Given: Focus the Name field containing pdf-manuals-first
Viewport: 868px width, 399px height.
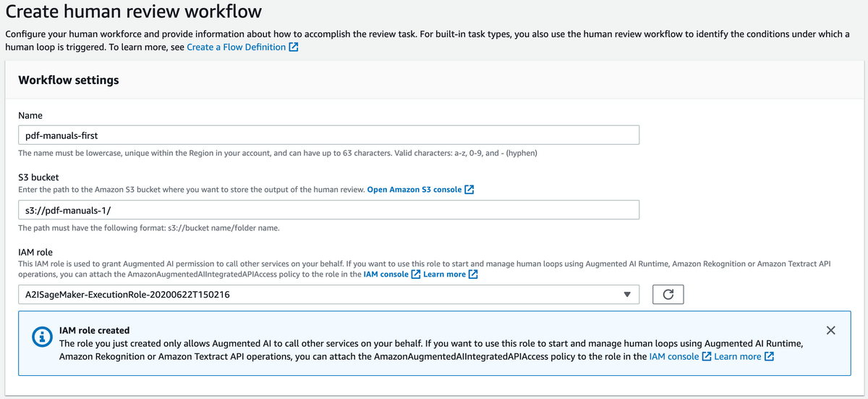Looking at the screenshot, I should pos(328,135).
